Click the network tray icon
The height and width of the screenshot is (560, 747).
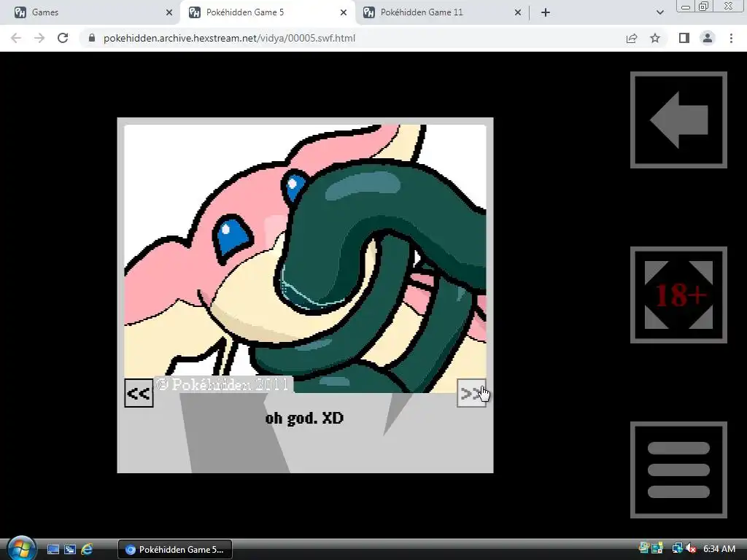pyautogui.click(x=677, y=548)
